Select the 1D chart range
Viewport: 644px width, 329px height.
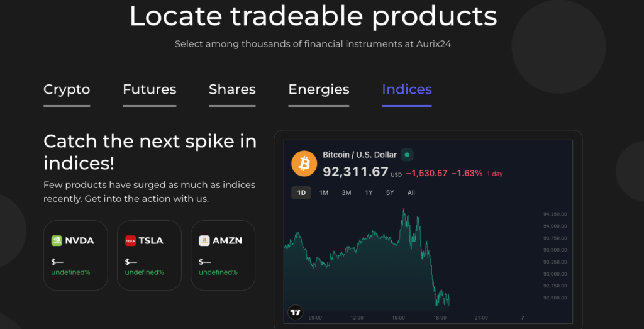pos(301,192)
